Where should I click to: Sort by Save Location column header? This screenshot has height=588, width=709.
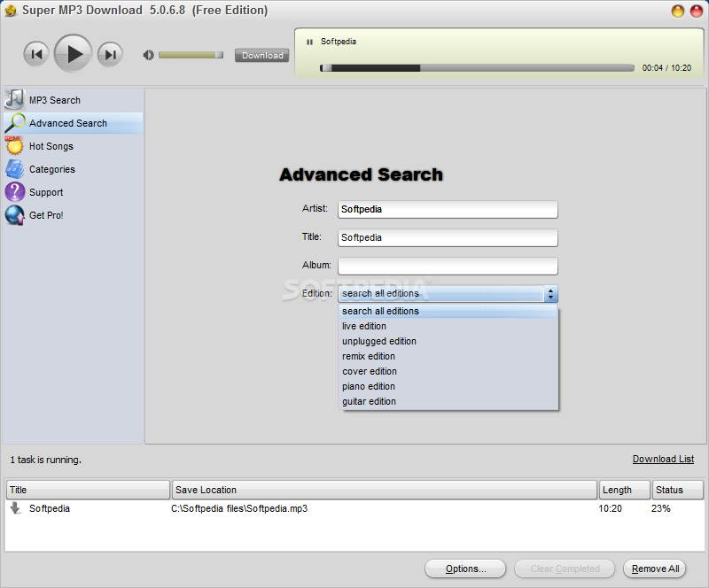coord(385,490)
